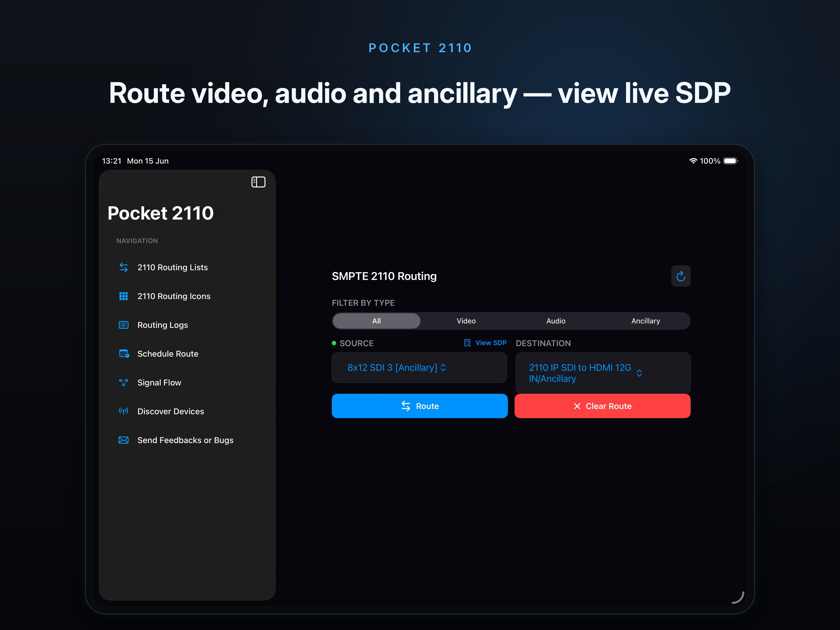Click the Discover Devices antenna icon
This screenshot has width=840, height=630.
coord(123,411)
